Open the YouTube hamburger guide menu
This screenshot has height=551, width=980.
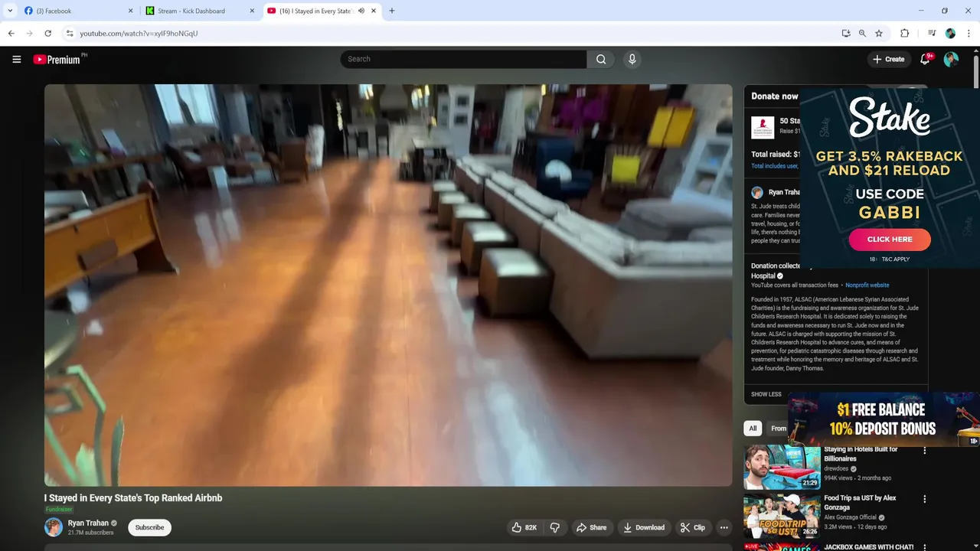click(x=16, y=59)
